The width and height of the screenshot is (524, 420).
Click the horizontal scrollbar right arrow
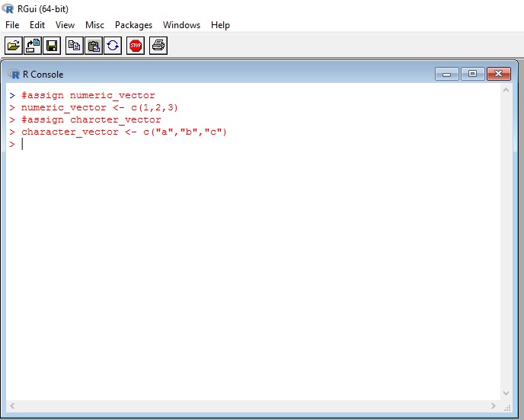(x=494, y=406)
